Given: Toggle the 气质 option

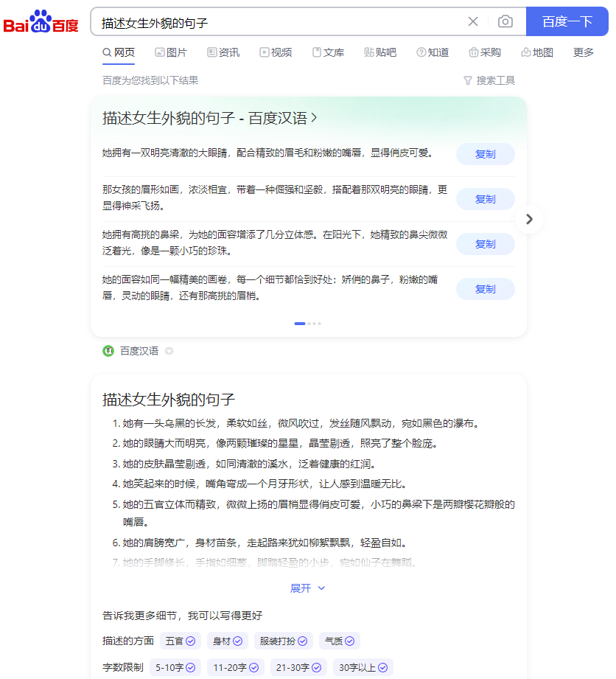Looking at the screenshot, I should [340, 641].
